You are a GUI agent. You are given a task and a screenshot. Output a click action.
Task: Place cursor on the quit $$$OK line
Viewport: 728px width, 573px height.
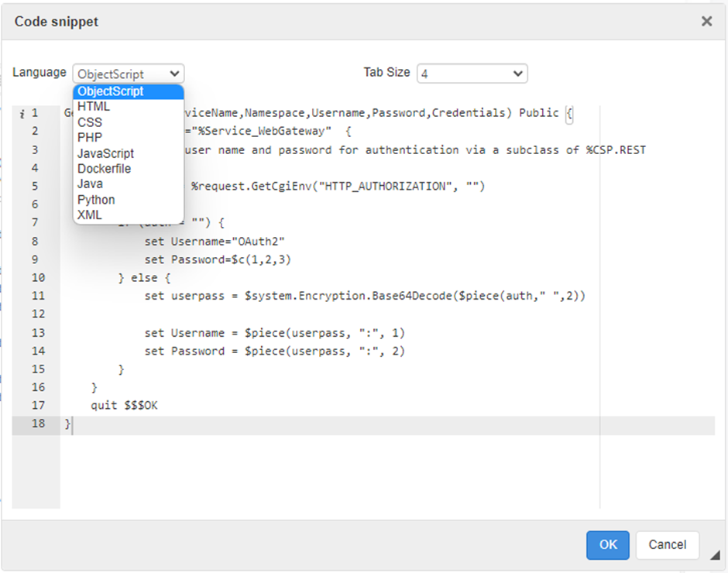(124, 406)
